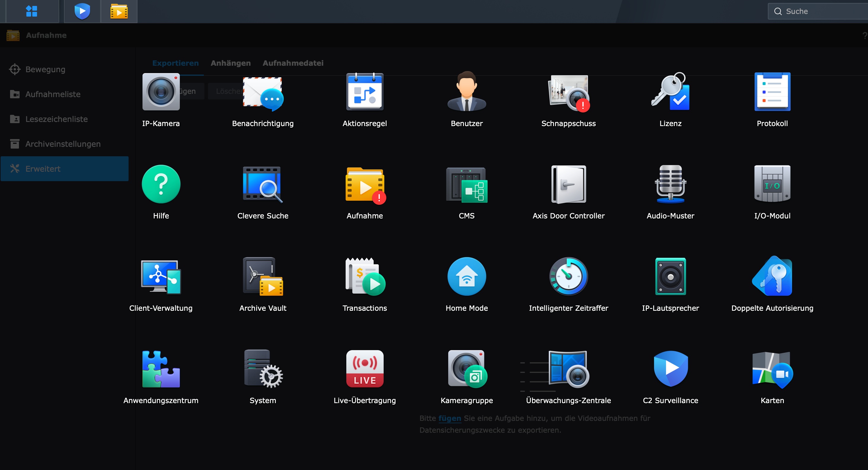Launch the Karten maps app
868x470 pixels.
[772, 369]
